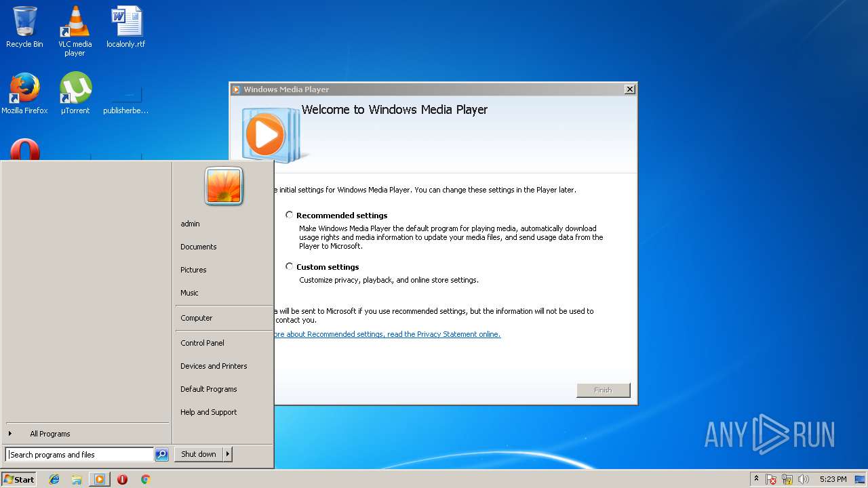Click the volume speaker tray icon
The width and height of the screenshot is (868, 488).
tap(804, 479)
